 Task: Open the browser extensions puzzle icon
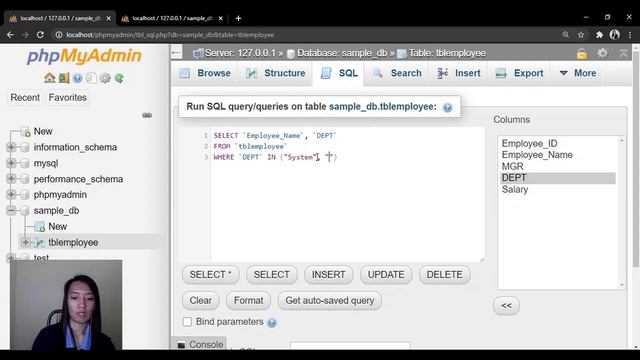pos(599,35)
